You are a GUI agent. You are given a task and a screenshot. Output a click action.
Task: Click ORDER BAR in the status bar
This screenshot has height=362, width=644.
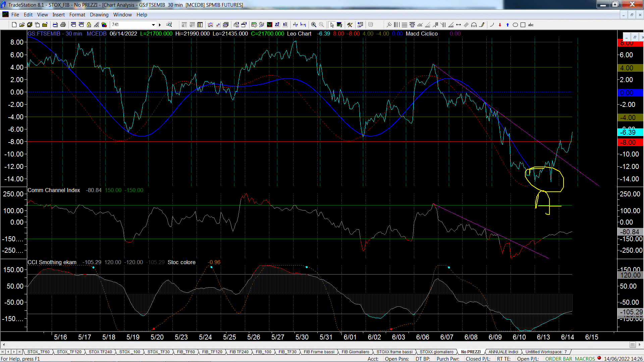pos(558,359)
